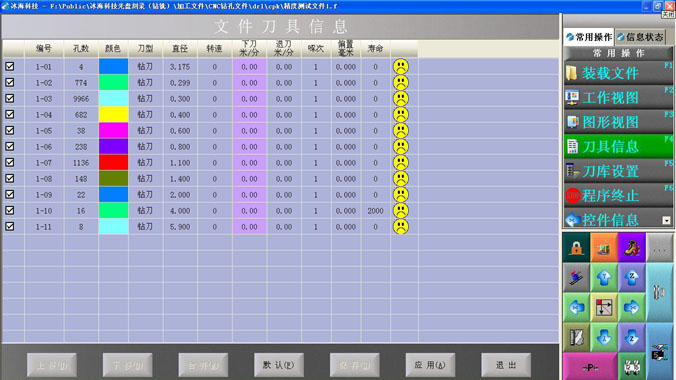This screenshot has width=676, height=380.
Task: Click the magenta -P- button
Action: click(590, 367)
